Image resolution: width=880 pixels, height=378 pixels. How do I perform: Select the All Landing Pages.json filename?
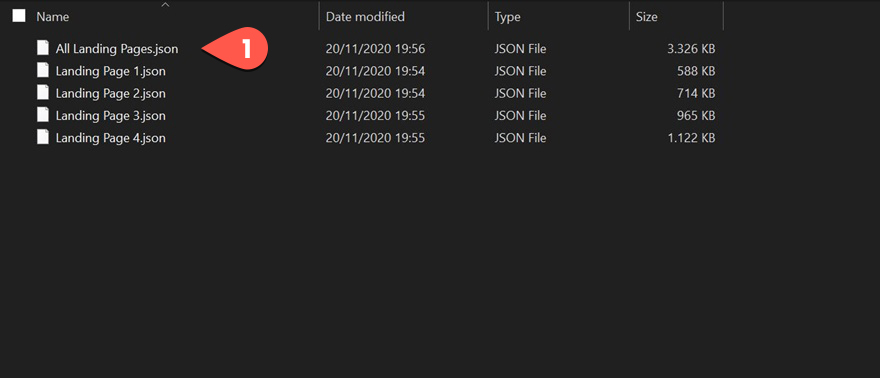coord(117,49)
